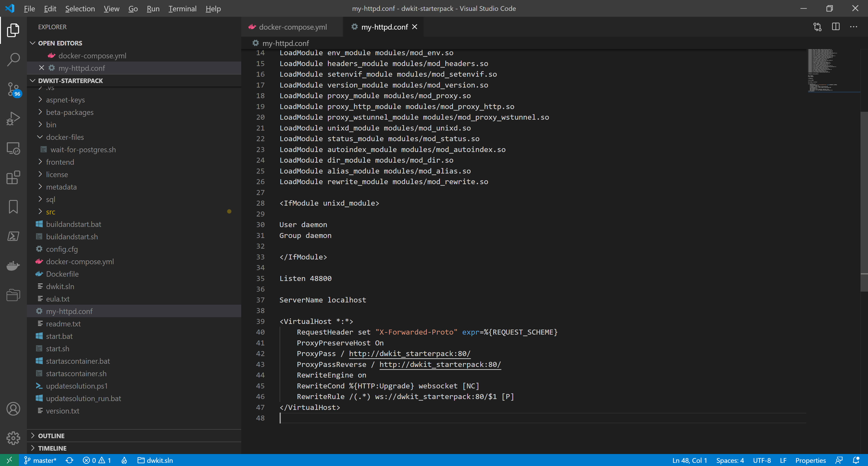This screenshot has height=466, width=868.
Task: Open the Run menu
Action: click(153, 8)
